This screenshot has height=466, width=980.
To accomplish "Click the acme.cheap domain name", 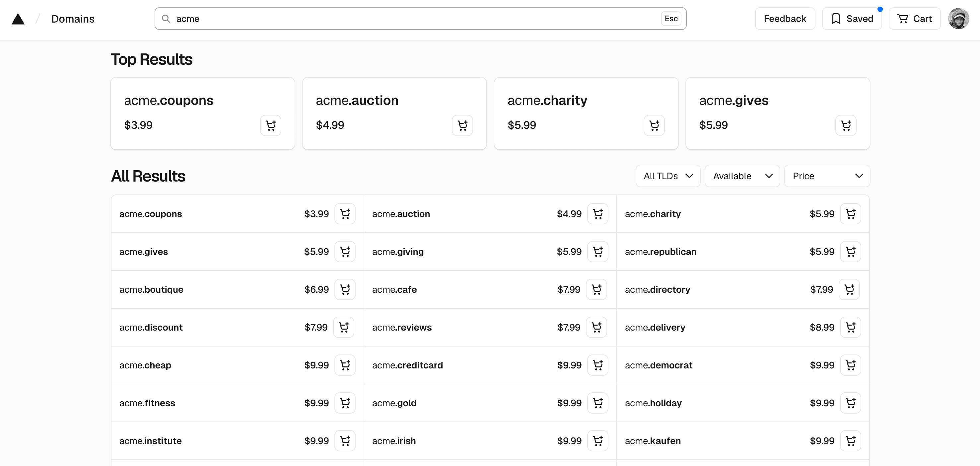I will pyautogui.click(x=145, y=365).
